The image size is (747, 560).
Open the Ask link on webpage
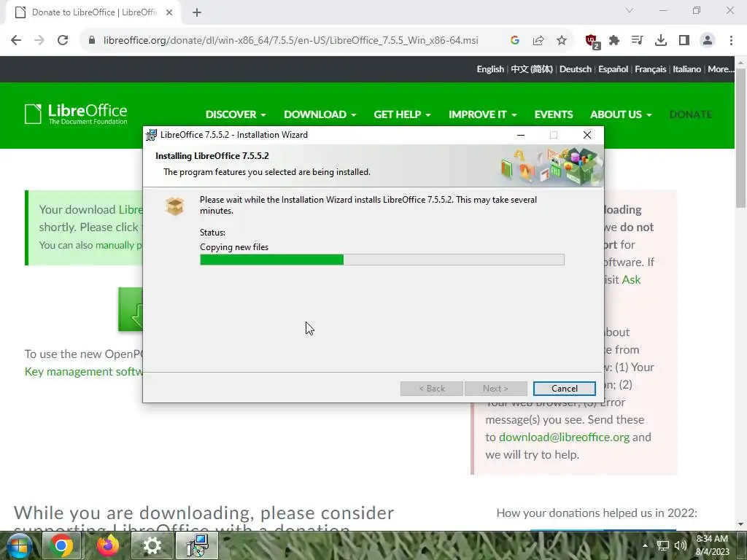(x=631, y=279)
